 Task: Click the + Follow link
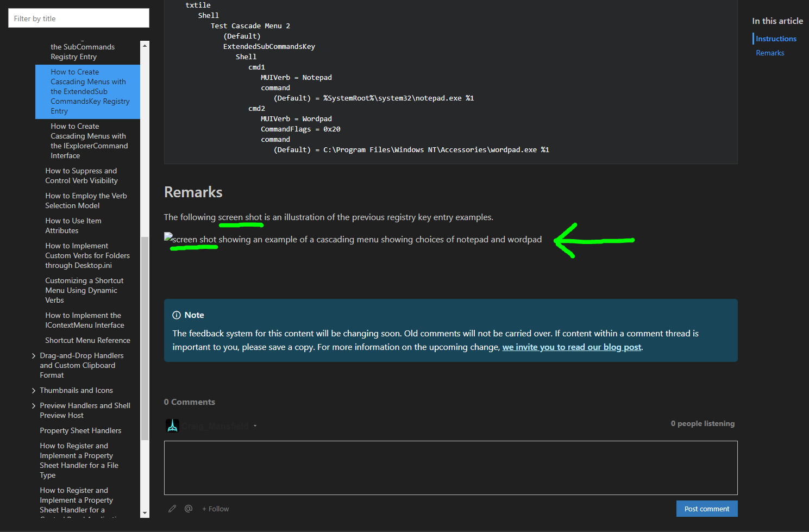coord(215,509)
